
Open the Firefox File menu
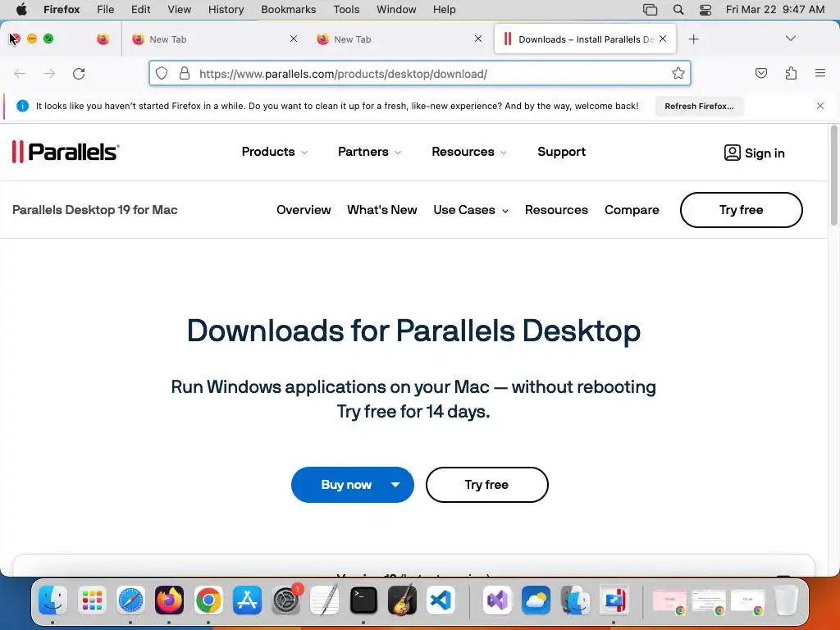105,10
